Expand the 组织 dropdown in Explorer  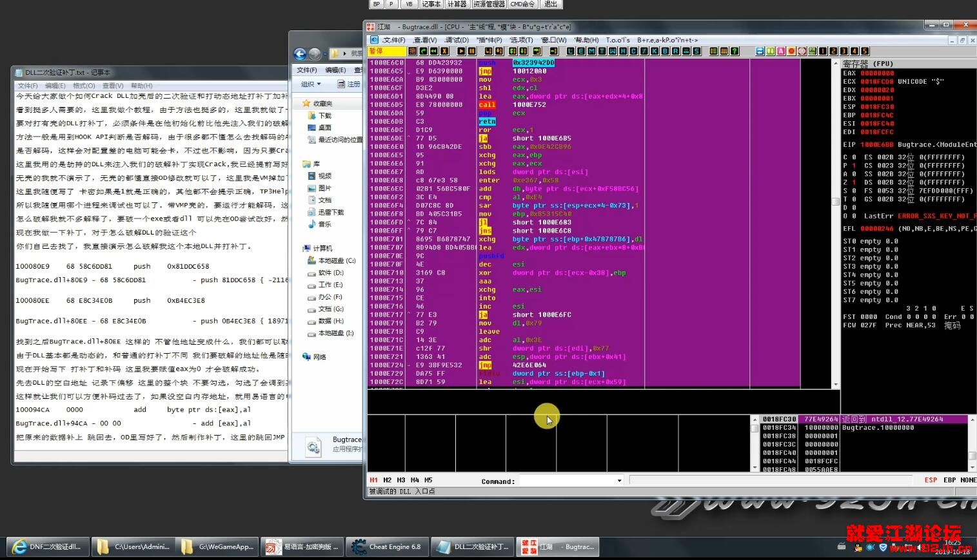(311, 84)
